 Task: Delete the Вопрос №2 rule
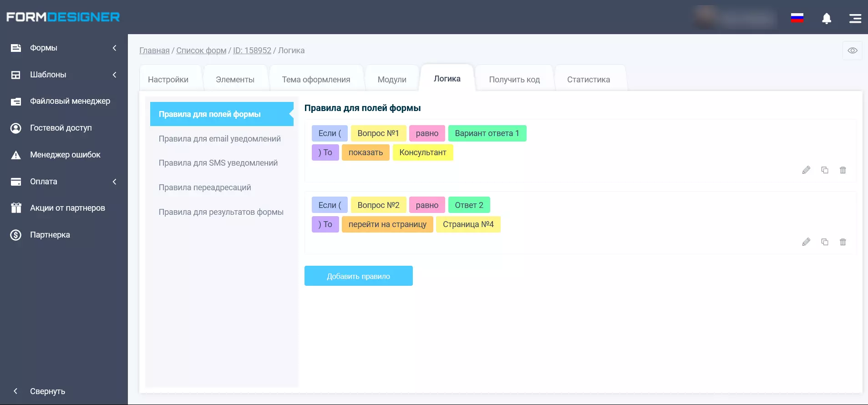[x=843, y=242]
